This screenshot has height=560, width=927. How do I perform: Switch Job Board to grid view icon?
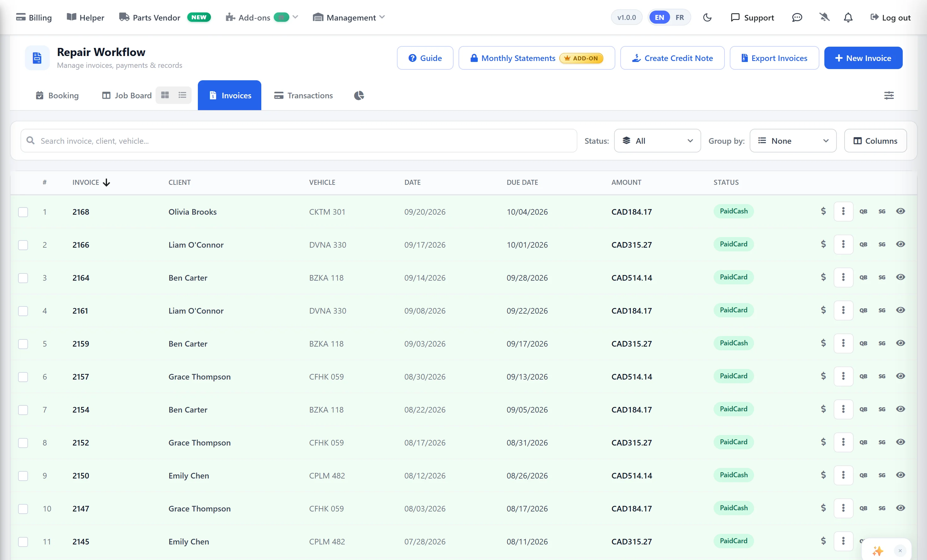pos(165,95)
